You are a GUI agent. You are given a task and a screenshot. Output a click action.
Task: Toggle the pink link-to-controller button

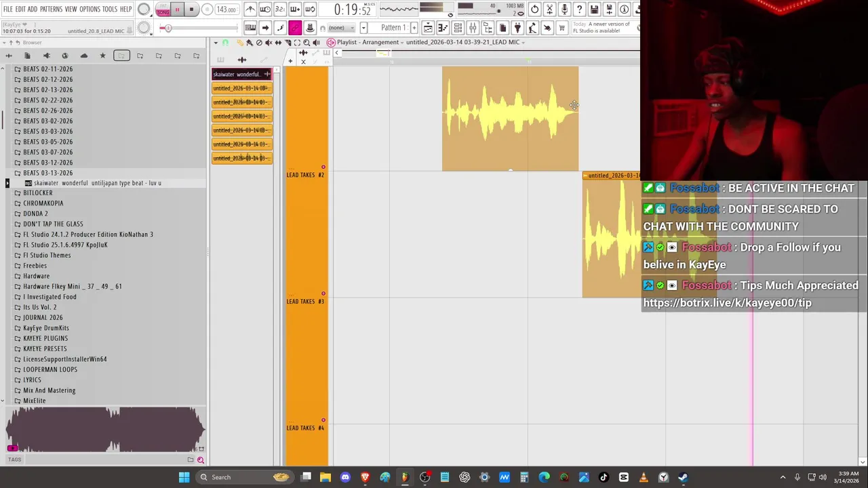[295, 28]
